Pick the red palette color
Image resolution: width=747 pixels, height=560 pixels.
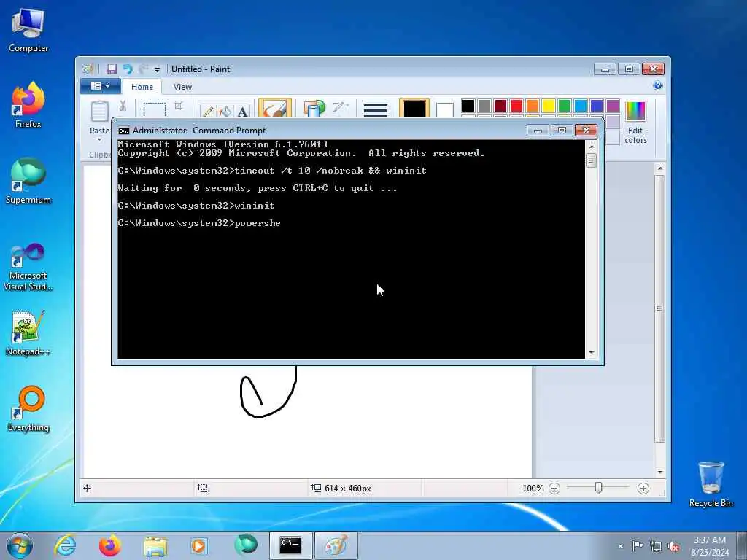click(516, 106)
